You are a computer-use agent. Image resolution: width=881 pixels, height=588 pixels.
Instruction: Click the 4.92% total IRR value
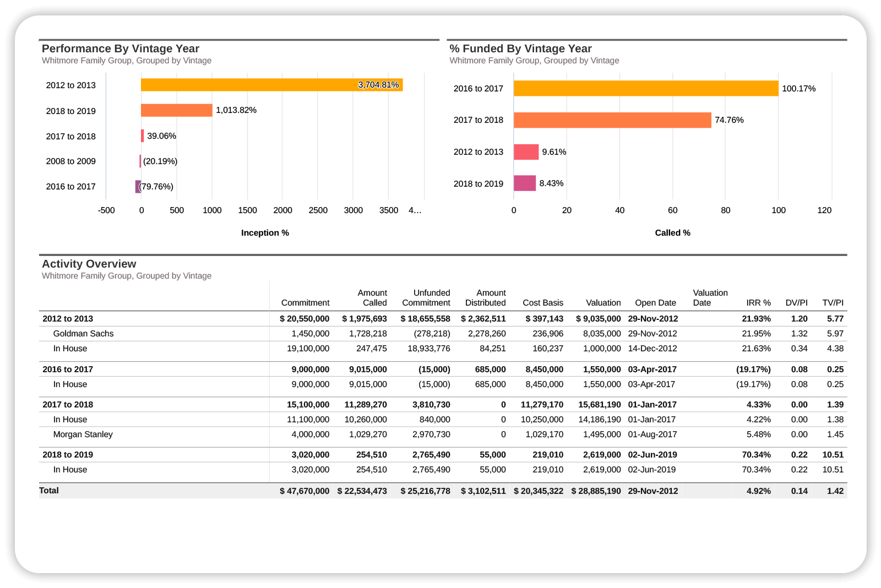(x=759, y=491)
